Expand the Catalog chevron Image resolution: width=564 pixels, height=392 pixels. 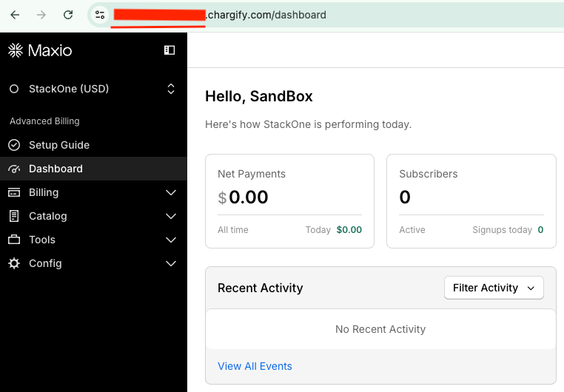[x=171, y=216]
